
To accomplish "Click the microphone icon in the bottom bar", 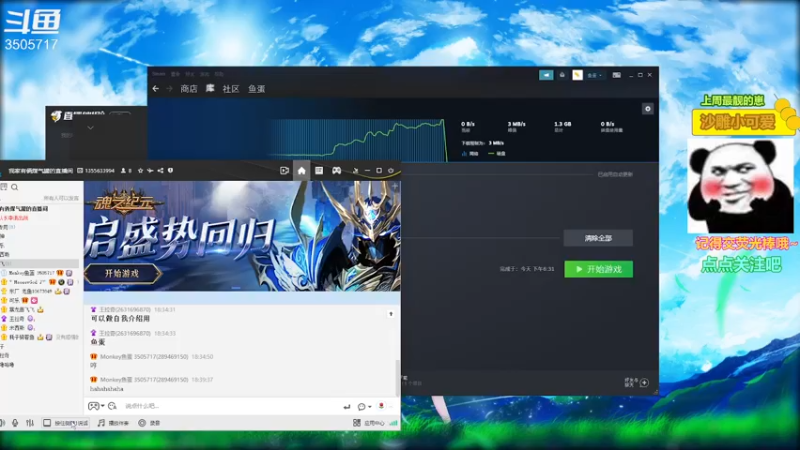I will click(x=15, y=423).
